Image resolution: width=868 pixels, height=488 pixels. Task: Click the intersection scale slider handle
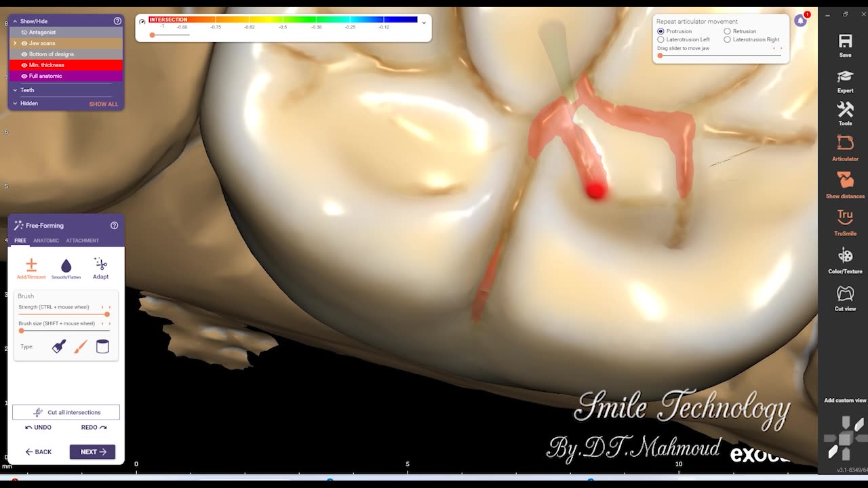153,35
